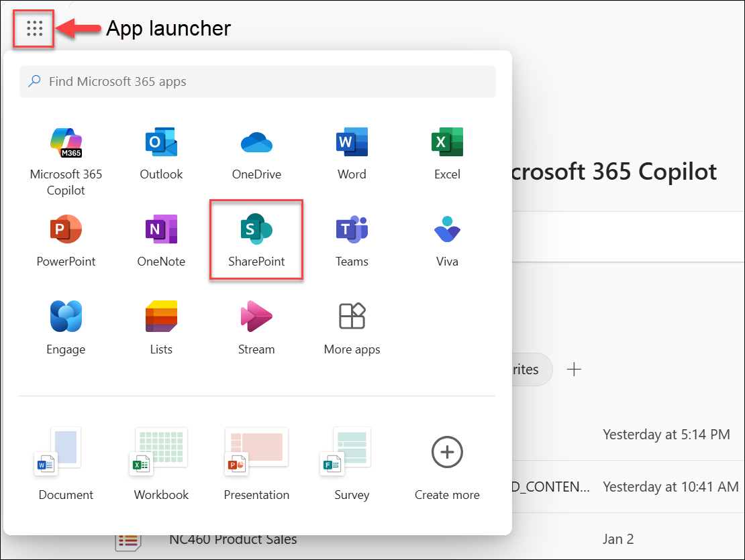Open OneNote
Viewport: 745px width, 560px height.
[161, 240]
